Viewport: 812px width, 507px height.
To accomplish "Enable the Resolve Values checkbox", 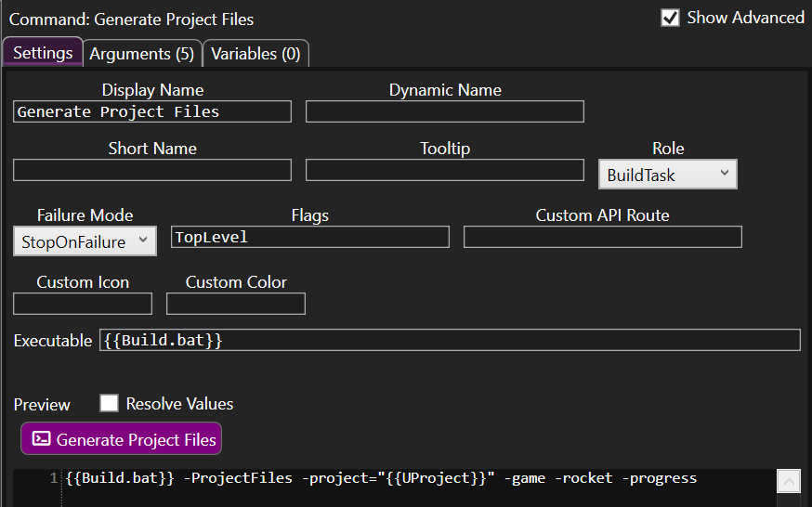I will pos(109,403).
